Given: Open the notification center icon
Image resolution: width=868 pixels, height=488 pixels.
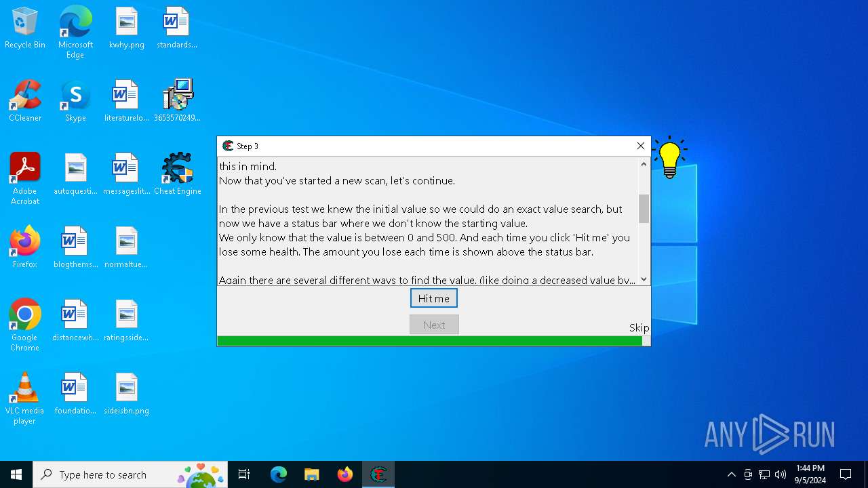Looking at the screenshot, I should [x=846, y=474].
